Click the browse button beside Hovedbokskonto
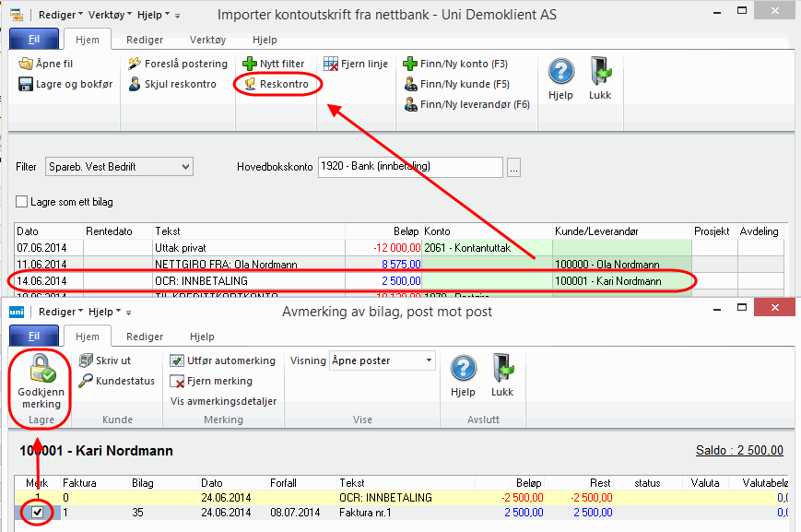Image resolution: width=801 pixels, height=532 pixels. [x=513, y=167]
